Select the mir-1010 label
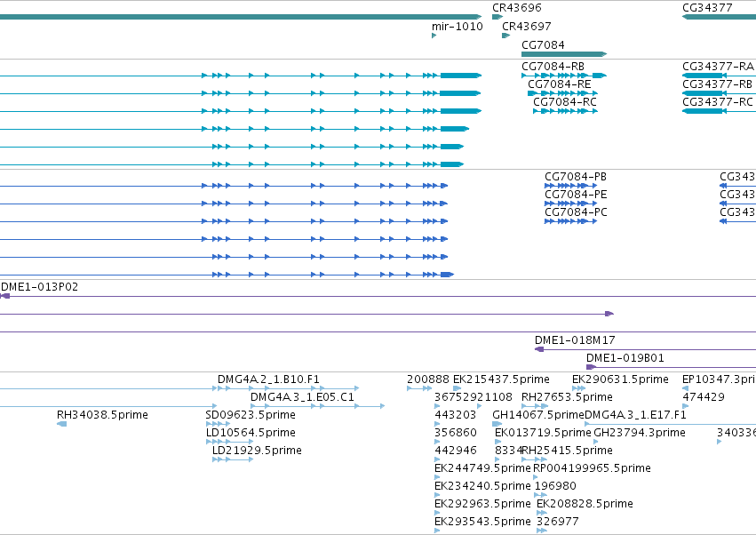The image size is (756, 535). (458, 26)
